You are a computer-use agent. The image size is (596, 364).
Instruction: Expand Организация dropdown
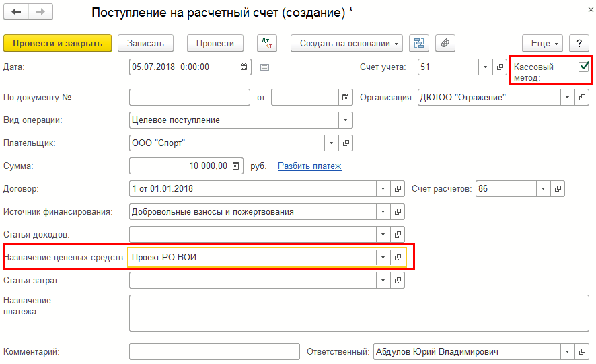(568, 98)
